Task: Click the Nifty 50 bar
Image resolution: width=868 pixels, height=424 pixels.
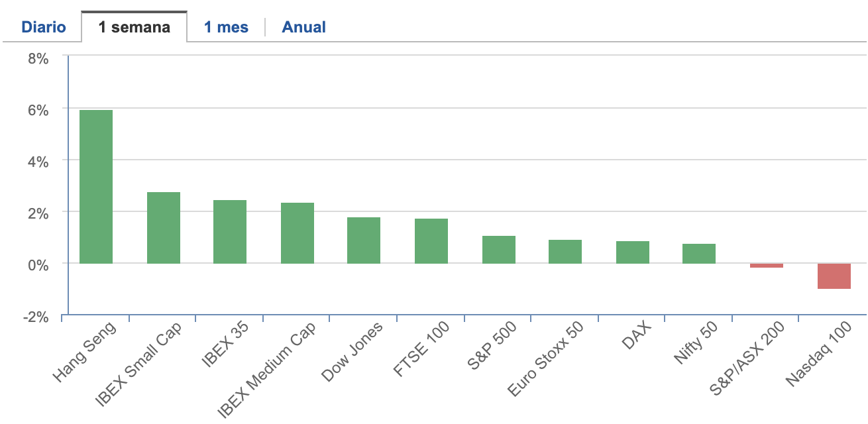Action: (699, 254)
